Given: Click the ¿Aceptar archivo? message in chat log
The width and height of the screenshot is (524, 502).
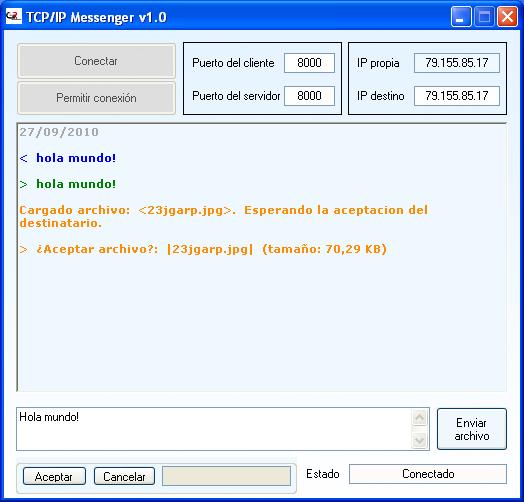Looking at the screenshot, I should click(x=203, y=249).
